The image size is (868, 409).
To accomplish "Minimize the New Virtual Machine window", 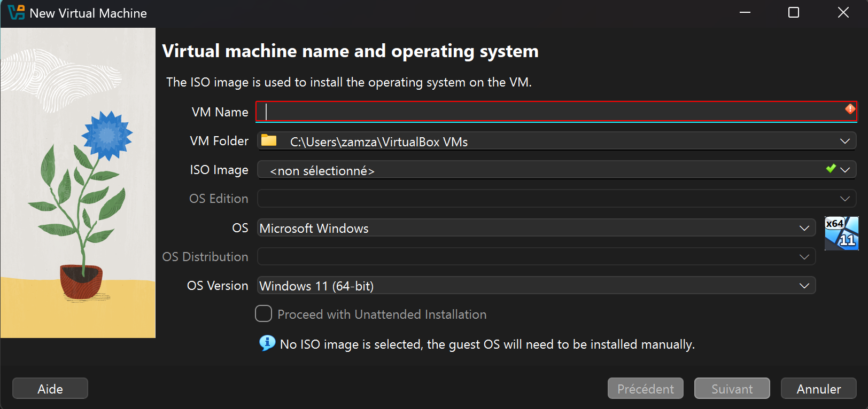I will click(x=745, y=12).
